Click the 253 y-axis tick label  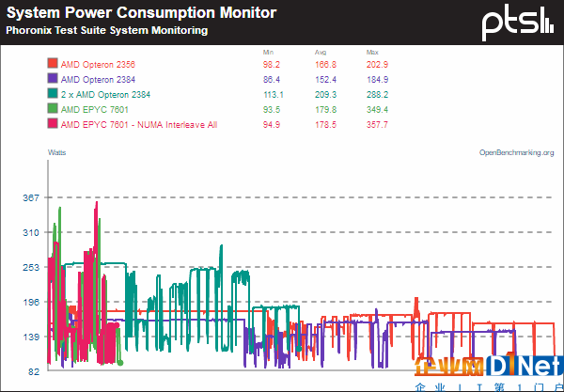(31, 268)
